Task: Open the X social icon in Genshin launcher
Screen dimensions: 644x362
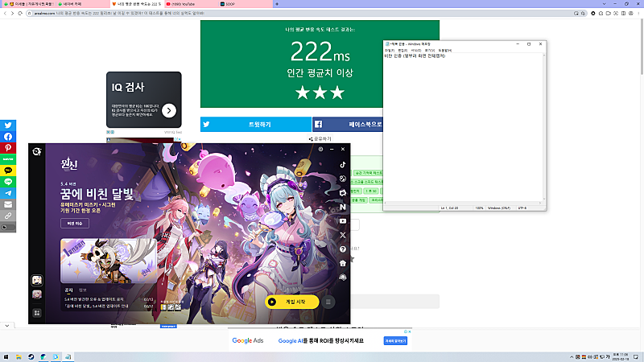Action: click(x=343, y=235)
